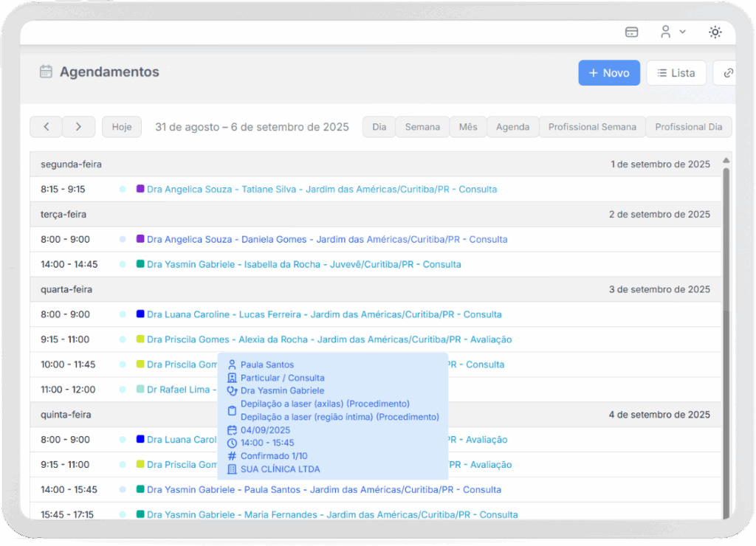
Task: Click the calendar icon beside Agendamentos title
Action: (46, 72)
